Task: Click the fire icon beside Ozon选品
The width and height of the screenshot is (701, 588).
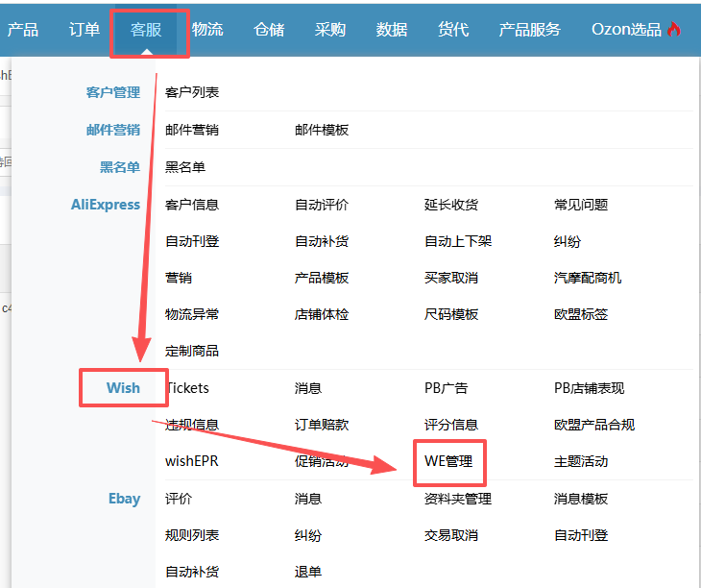Action: 673,30
